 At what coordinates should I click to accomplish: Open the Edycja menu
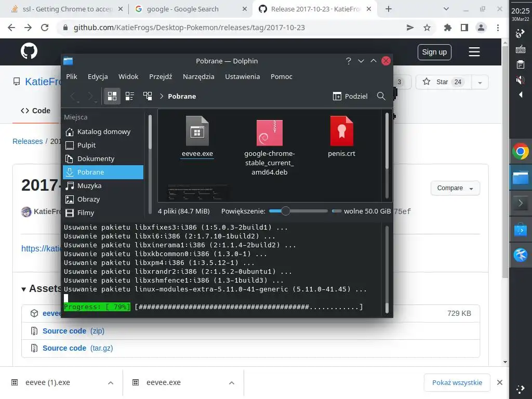tap(98, 77)
